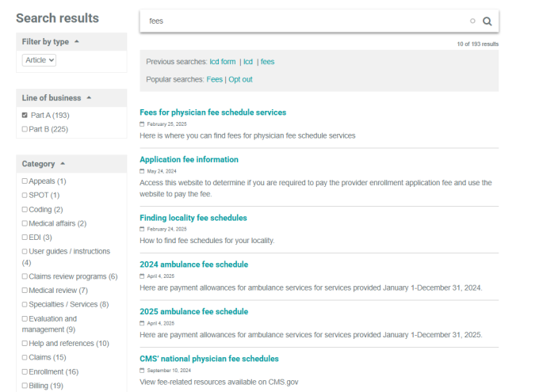Select the Medical review category checkbox

tap(25, 291)
